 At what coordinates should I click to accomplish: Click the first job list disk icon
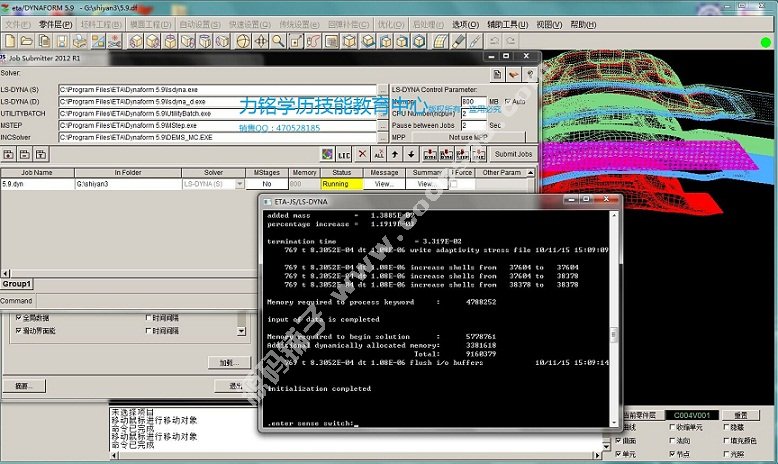tap(8, 154)
